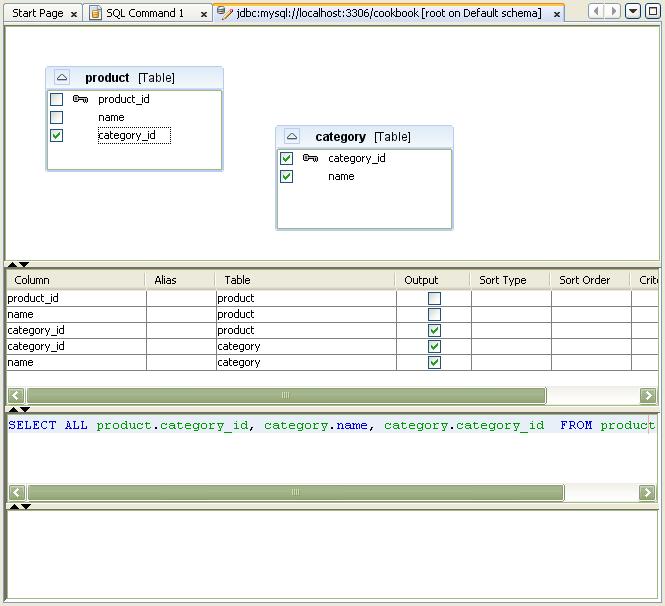Click the Table column header
Screen dimensions: 665x606
tap(305, 280)
